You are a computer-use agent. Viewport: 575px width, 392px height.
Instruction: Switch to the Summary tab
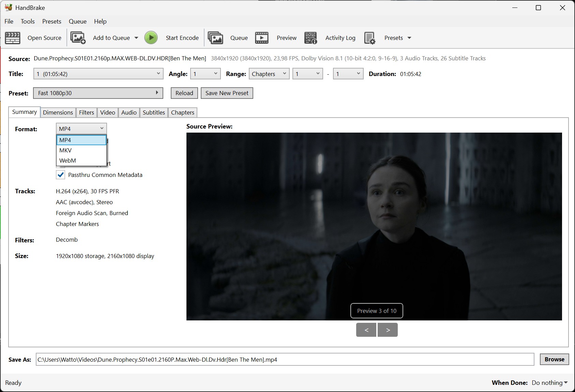pos(25,112)
